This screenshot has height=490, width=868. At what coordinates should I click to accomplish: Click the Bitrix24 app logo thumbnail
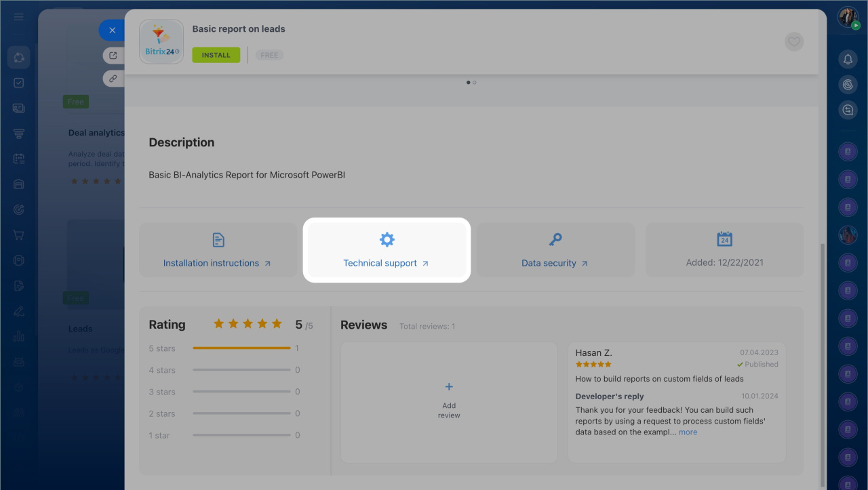(161, 41)
